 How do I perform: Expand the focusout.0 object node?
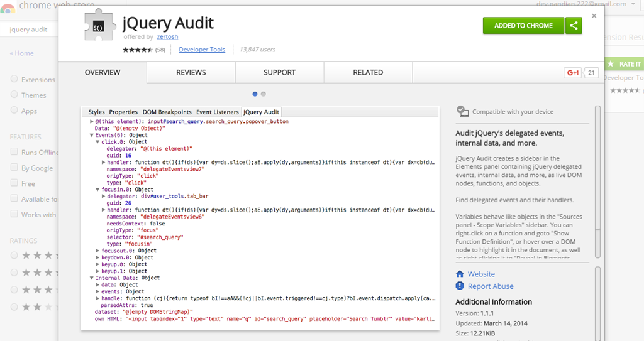(98, 251)
